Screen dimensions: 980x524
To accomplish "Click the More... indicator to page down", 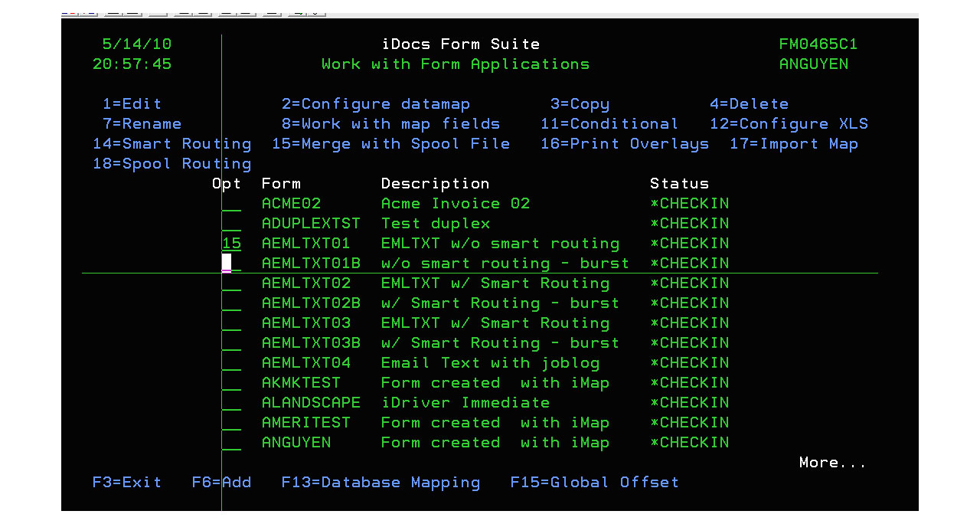I will pos(832,463).
